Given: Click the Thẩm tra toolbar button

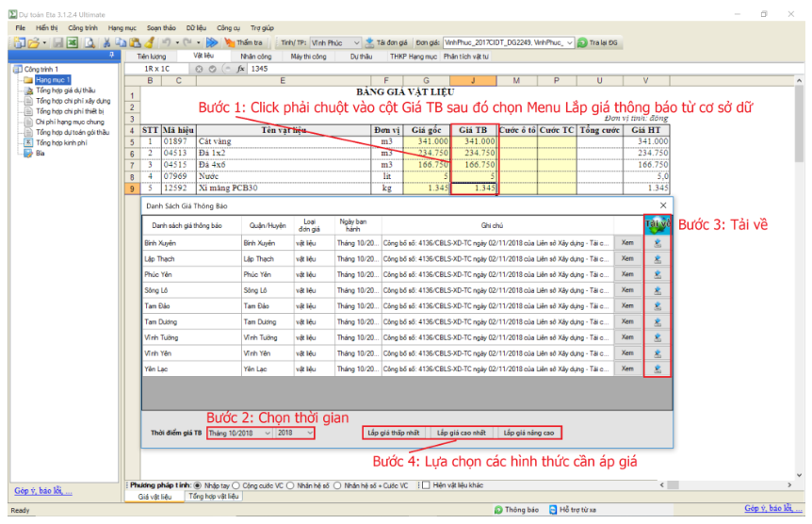Looking at the screenshot, I should [x=243, y=42].
